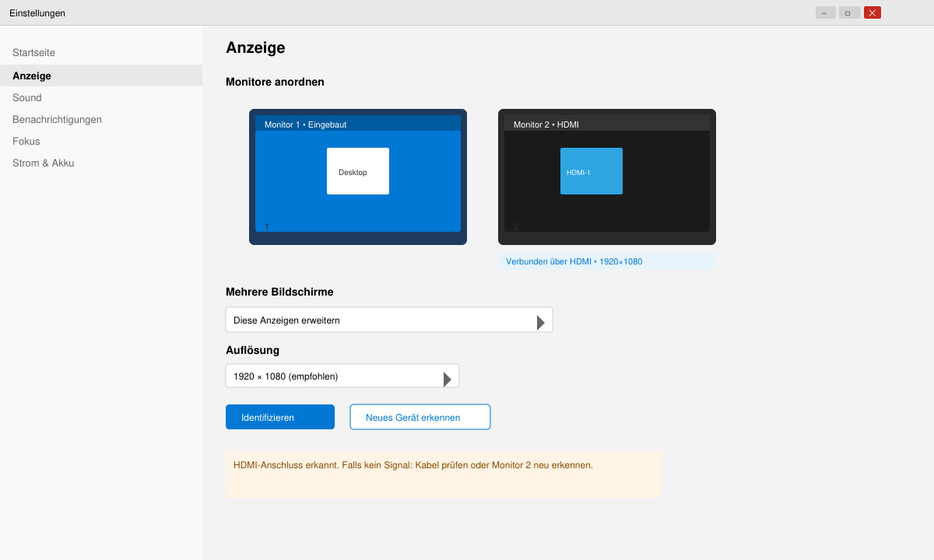Click the blue HDMI-1 tile
The width and height of the screenshot is (934, 560).
pyautogui.click(x=592, y=171)
